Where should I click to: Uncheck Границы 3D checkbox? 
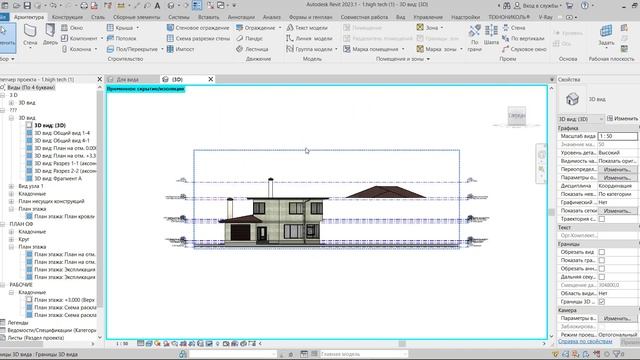[602, 302]
